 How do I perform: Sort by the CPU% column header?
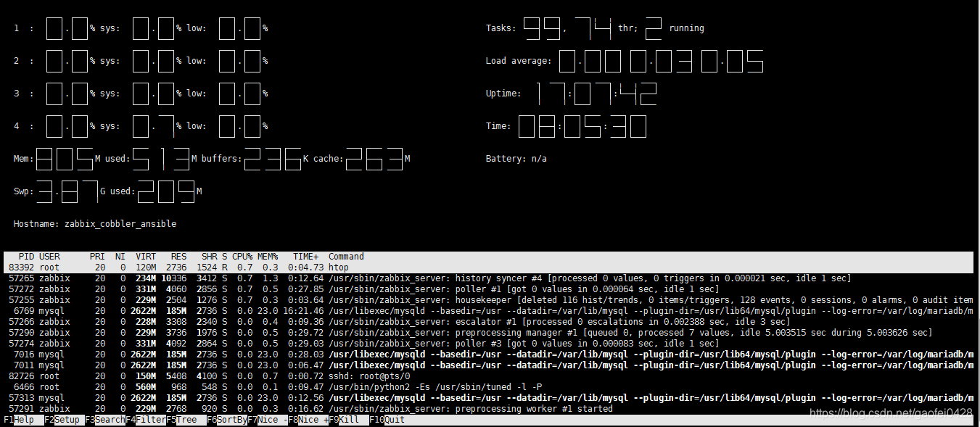click(x=242, y=257)
